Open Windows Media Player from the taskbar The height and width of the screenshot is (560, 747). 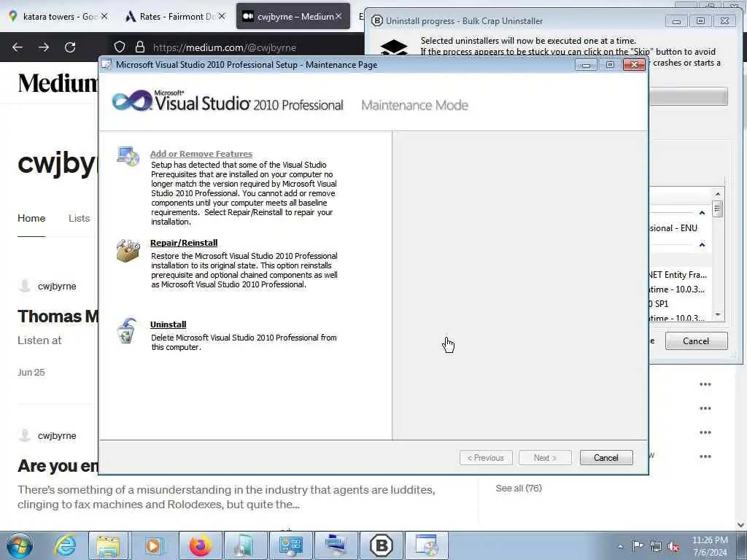153,545
